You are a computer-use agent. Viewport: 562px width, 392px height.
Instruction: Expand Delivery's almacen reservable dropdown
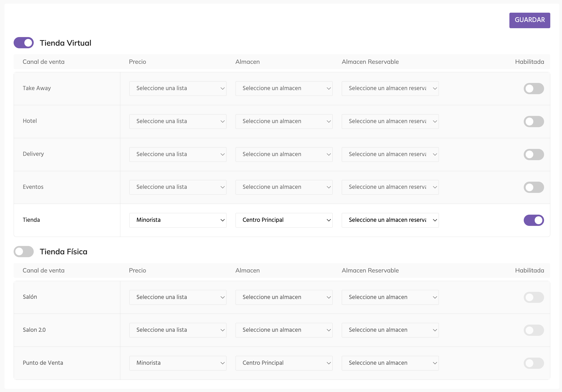390,154
